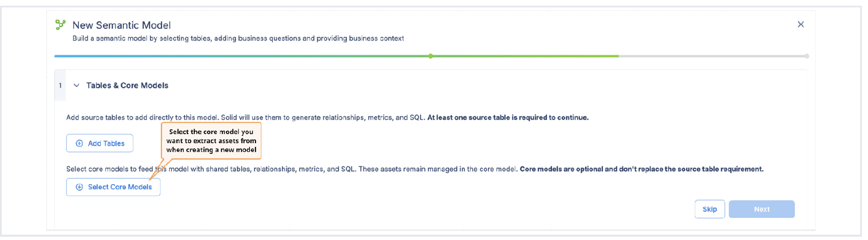Click the Tables & Core Models section heading
Screen dimensions: 868x240
coord(127,85)
